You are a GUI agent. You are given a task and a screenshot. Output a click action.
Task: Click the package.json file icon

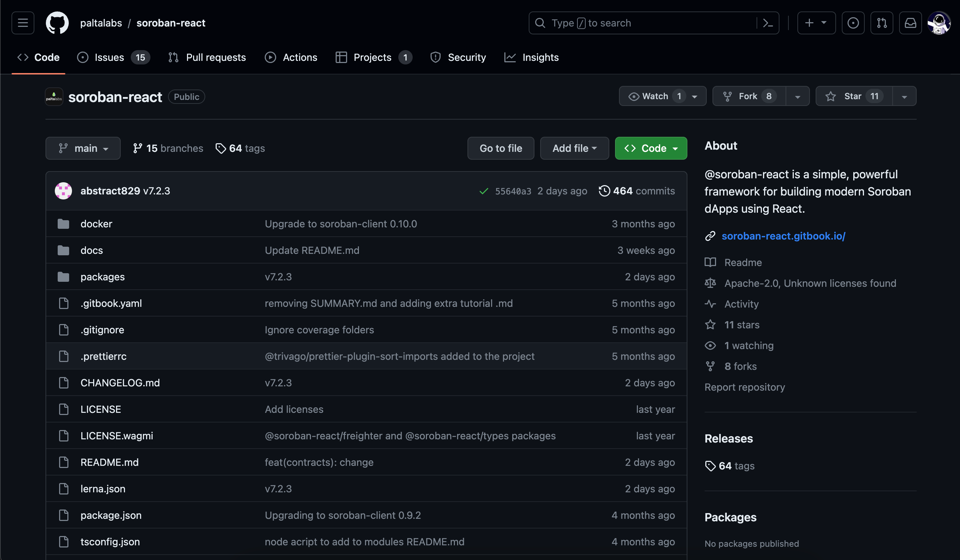pos(64,515)
